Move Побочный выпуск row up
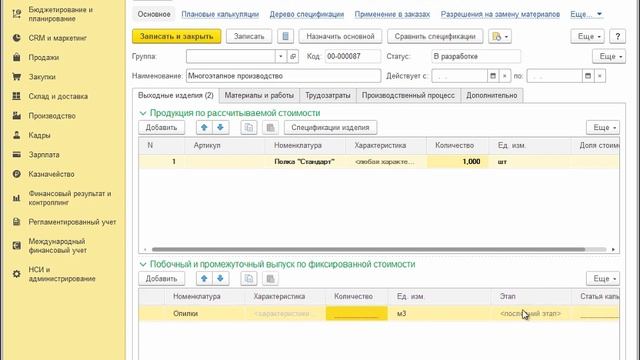The image size is (640, 360). (204, 278)
